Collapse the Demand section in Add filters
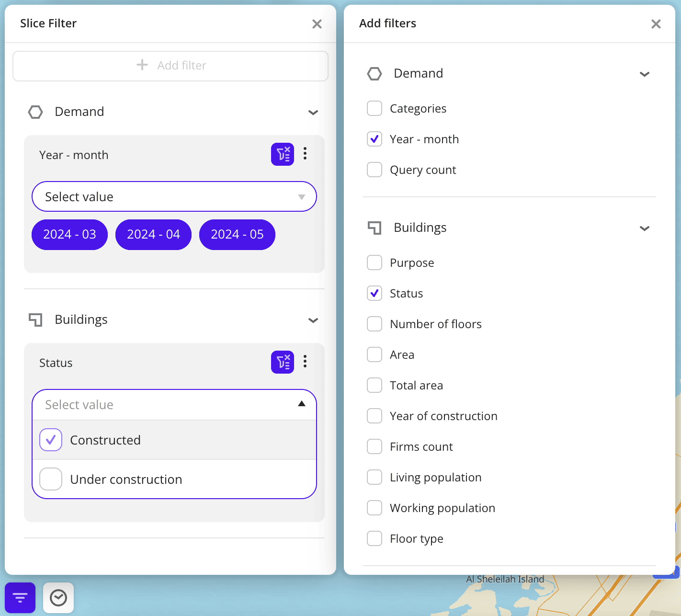Image resolution: width=681 pixels, height=616 pixels. [x=645, y=74]
